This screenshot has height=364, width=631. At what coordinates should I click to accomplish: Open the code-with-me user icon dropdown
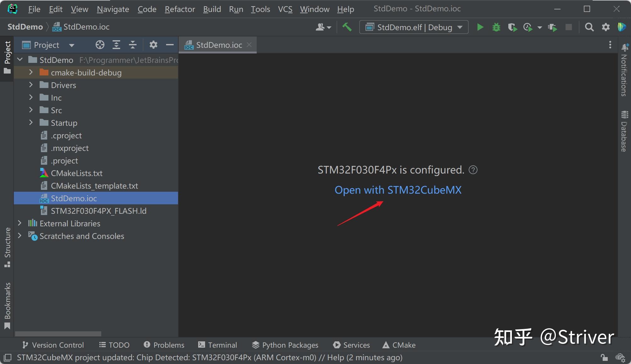point(323,27)
